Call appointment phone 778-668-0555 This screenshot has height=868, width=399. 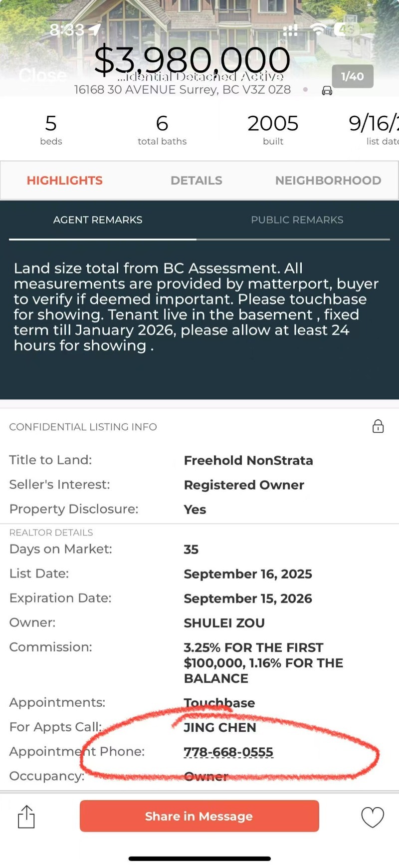coord(228,752)
